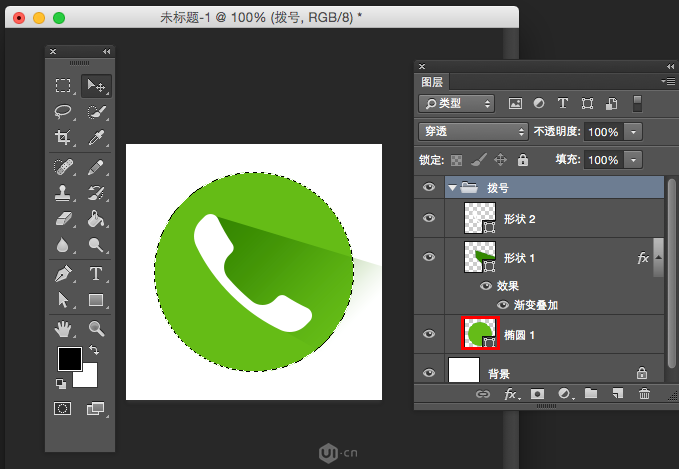
Task: Select the Blur tool
Action: (x=63, y=245)
